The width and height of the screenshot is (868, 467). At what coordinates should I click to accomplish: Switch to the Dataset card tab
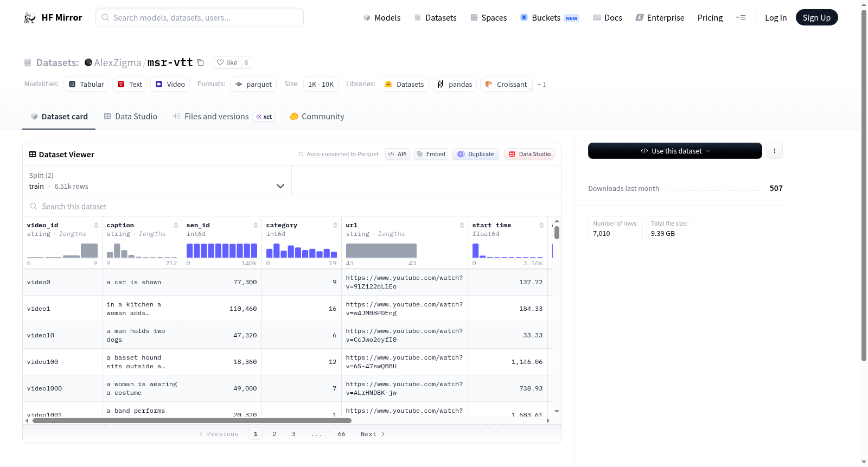coord(59,117)
